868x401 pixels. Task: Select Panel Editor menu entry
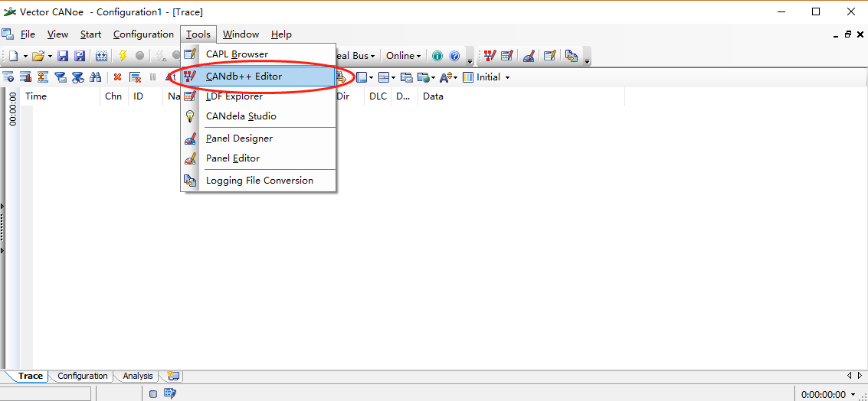tap(258, 158)
